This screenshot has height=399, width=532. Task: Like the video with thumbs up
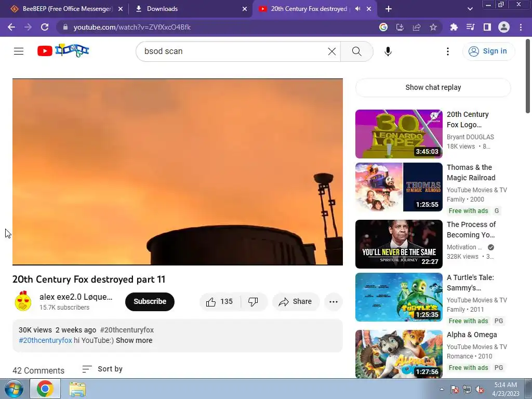(220, 302)
